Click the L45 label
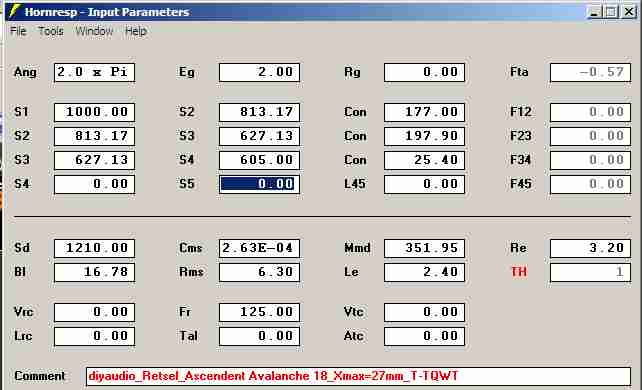The width and height of the screenshot is (642, 390). [x=355, y=184]
